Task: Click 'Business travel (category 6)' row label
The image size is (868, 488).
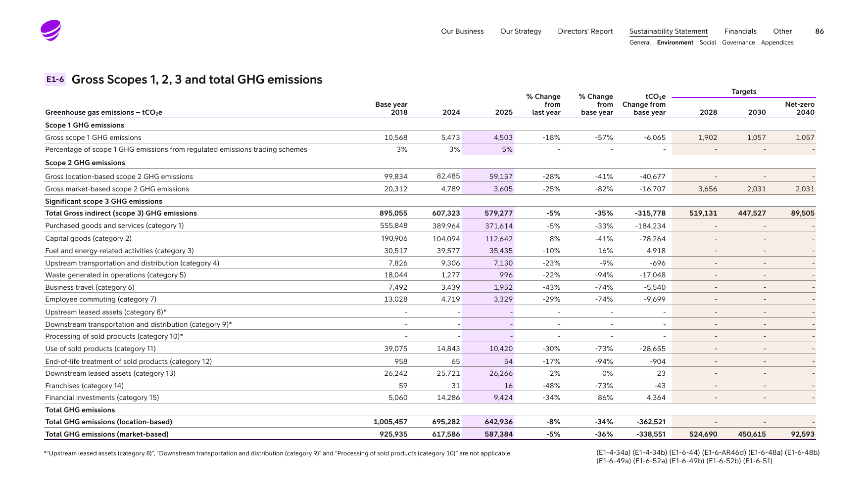Action: [90, 287]
